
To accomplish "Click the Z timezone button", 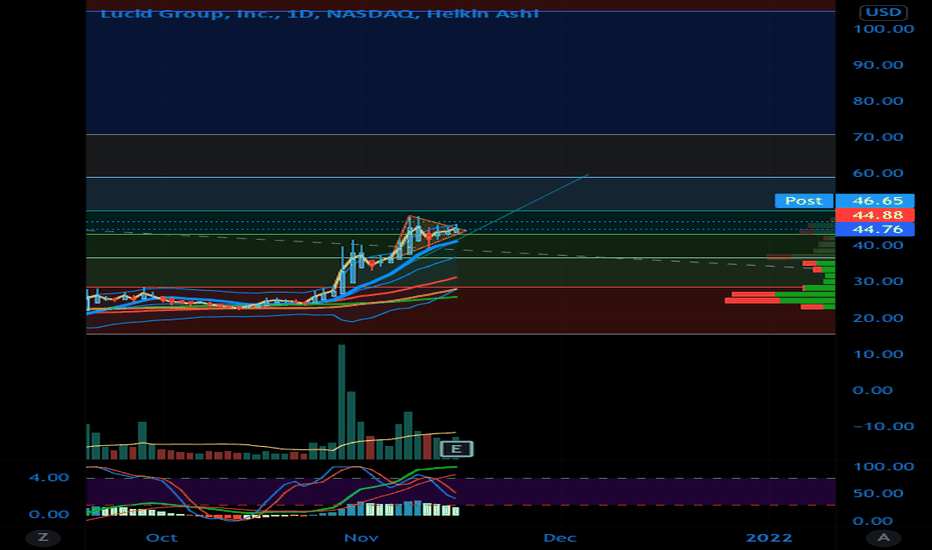I will click(43, 538).
